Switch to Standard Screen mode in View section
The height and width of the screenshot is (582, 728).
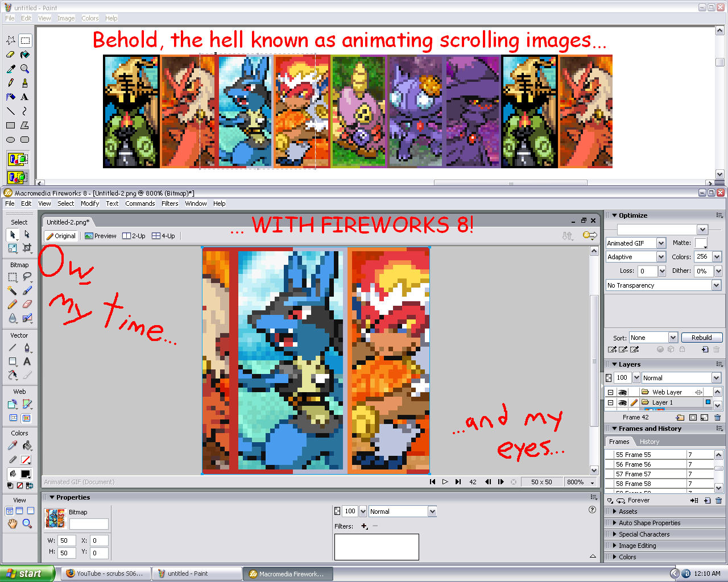(x=10, y=510)
